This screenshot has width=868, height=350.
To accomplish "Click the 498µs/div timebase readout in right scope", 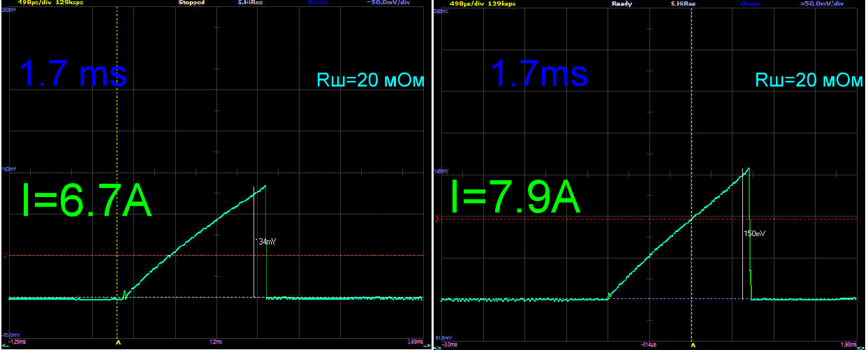I will (x=466, y=3).
